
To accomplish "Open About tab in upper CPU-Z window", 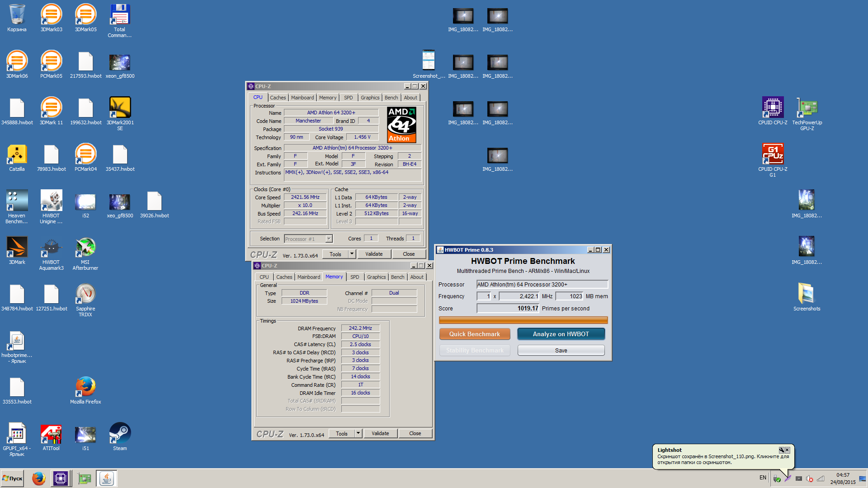I will click(x=410, y=98).
